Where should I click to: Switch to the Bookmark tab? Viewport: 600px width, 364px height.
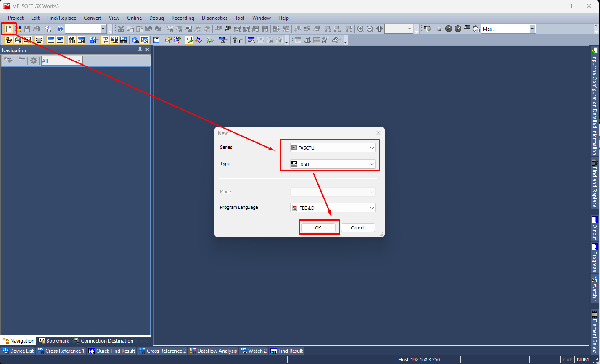click(53, 341)
